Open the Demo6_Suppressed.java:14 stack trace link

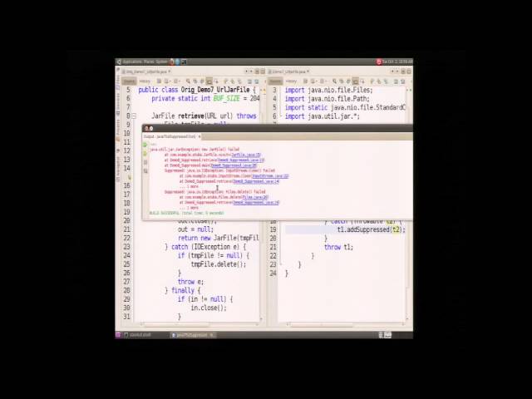(x=256, y=181)
